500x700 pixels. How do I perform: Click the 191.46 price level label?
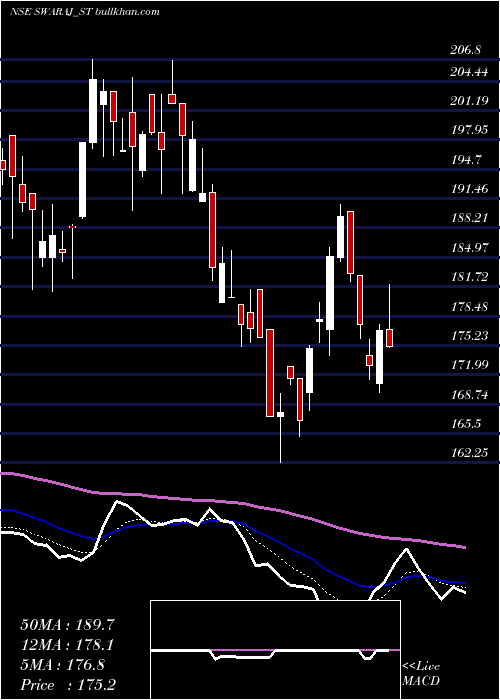click(x=469, y=189)
